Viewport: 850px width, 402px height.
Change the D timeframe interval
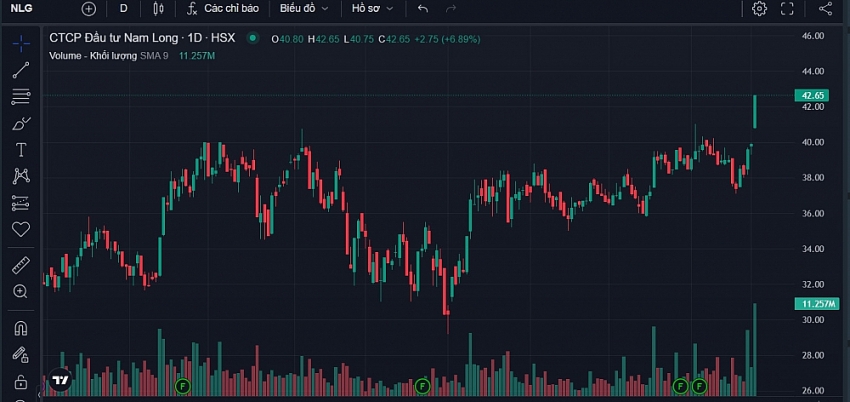pos(124,9)
